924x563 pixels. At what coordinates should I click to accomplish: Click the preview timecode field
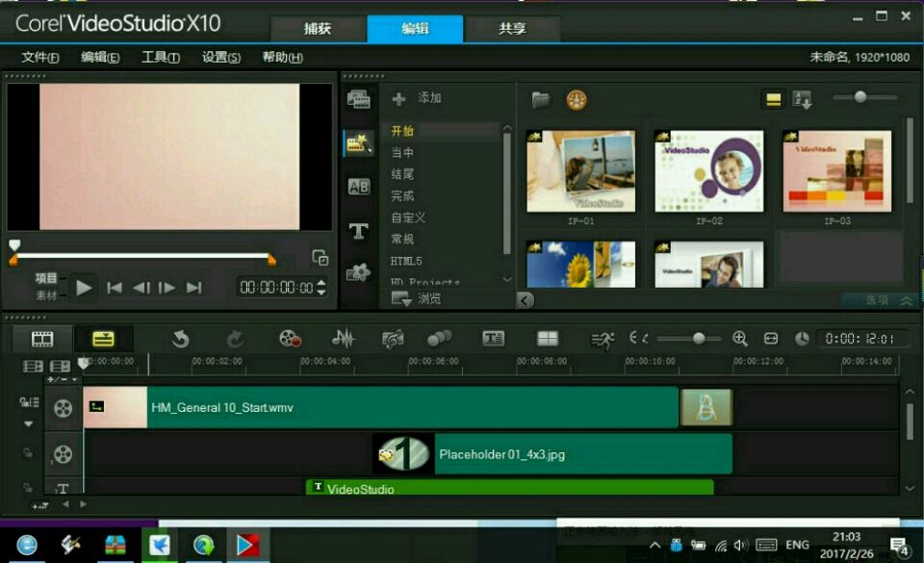pos(276,288)
